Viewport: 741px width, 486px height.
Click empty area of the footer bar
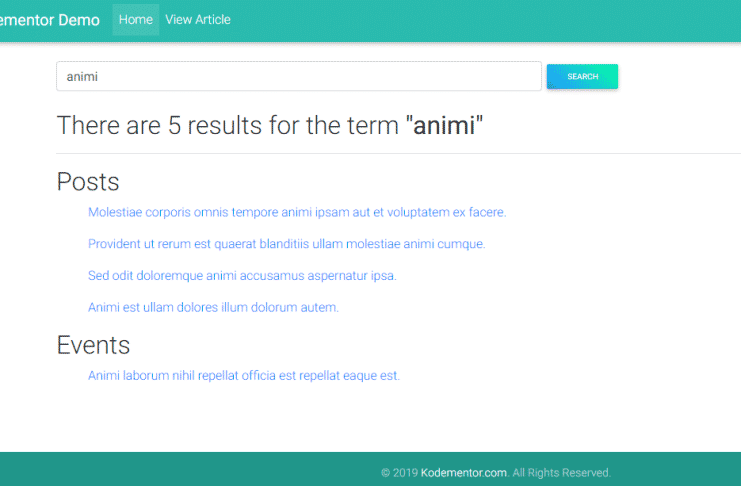[189, 469]
